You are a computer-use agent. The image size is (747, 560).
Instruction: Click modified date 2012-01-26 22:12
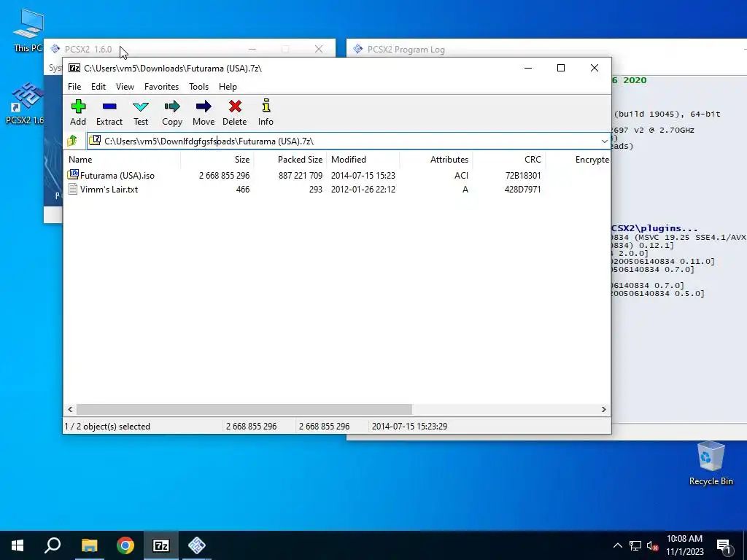363,189
